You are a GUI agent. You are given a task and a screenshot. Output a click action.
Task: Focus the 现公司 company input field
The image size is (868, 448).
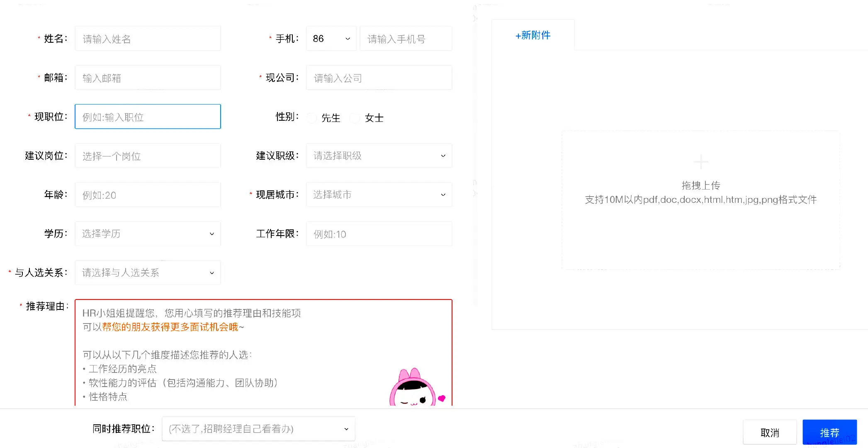coord(379,78)
